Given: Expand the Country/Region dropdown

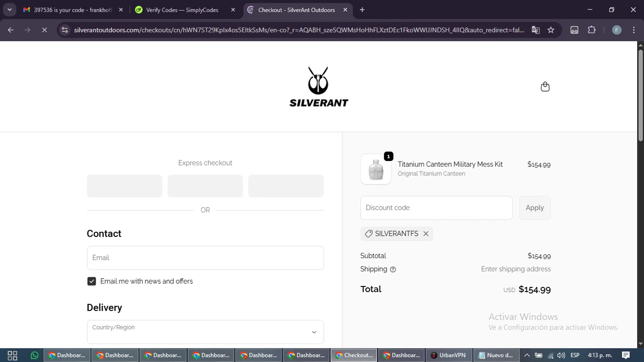Looking at the screenshot, I should click(205, 332).
